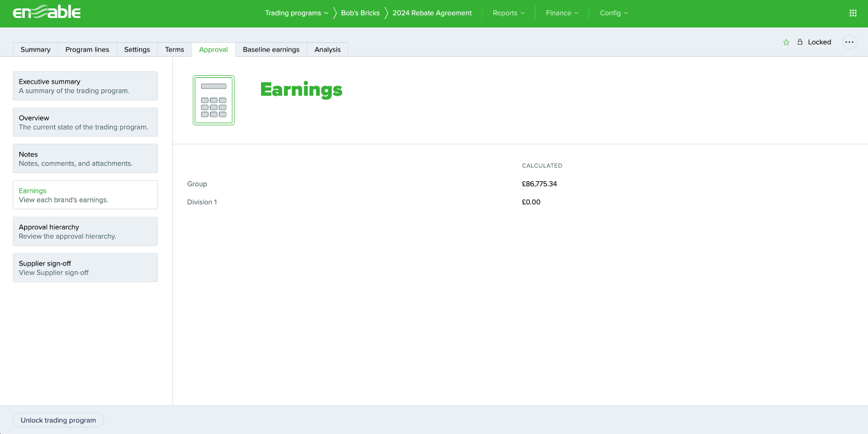The image size is (868, 434).
Task: Click the calculator icon beside Earnings heading
Action: coord(213,100)
